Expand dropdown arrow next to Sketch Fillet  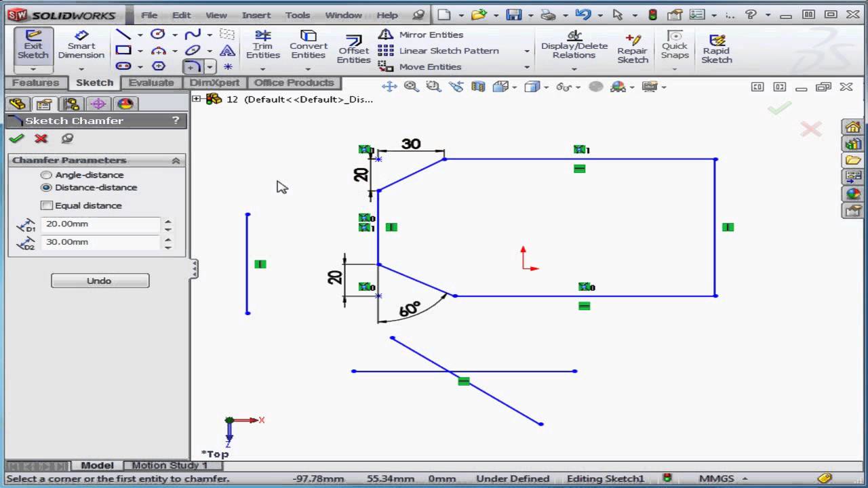pos(210,66)
